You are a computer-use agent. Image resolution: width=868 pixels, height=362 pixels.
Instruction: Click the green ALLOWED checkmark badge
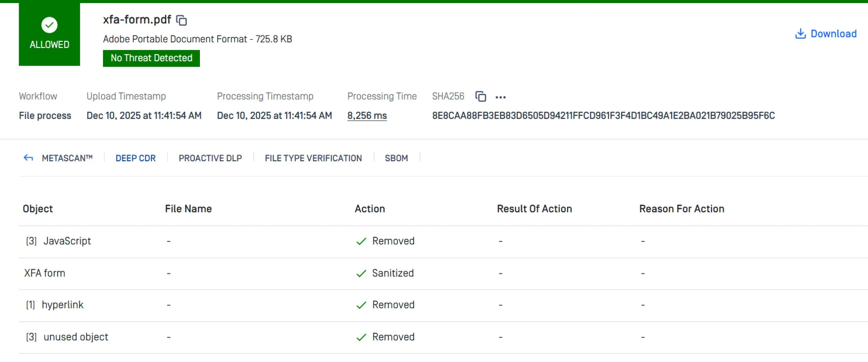point(49,25)
